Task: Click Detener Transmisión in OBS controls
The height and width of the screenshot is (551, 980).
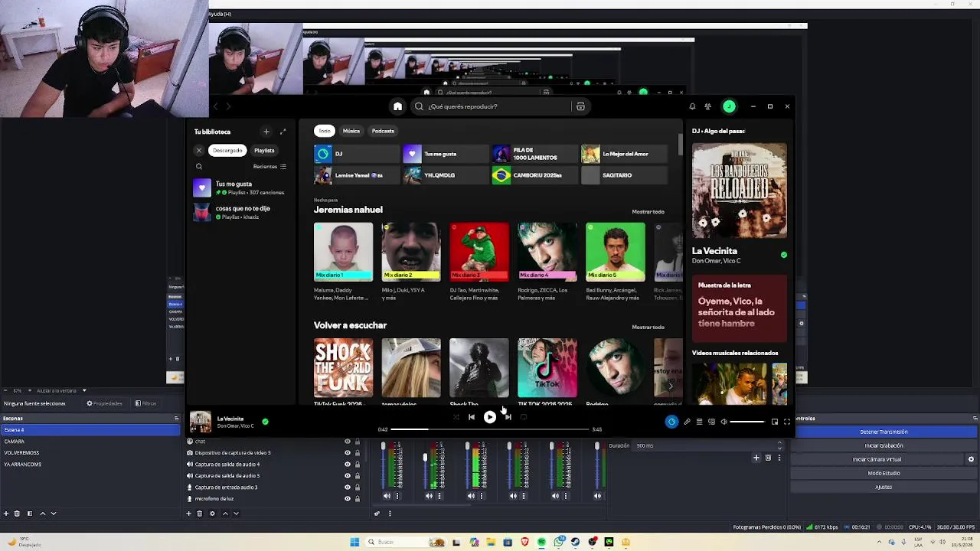Action: coord(884,432)
